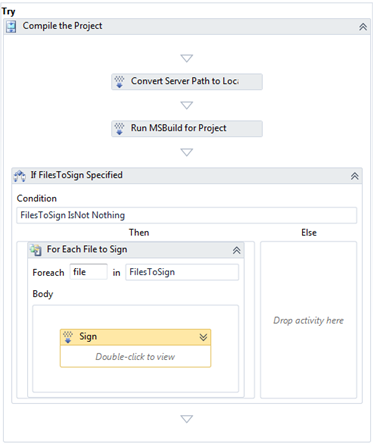Select the Convert Server Path to Local activity
Image resolution: width=373 pixels, height=444 pixels.
(x=187, y=82)
